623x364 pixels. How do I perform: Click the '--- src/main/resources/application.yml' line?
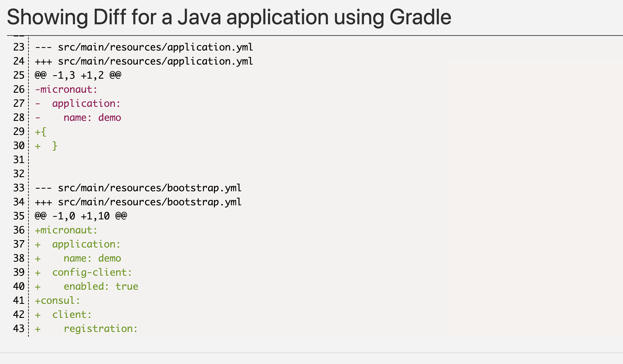point(144,47)
